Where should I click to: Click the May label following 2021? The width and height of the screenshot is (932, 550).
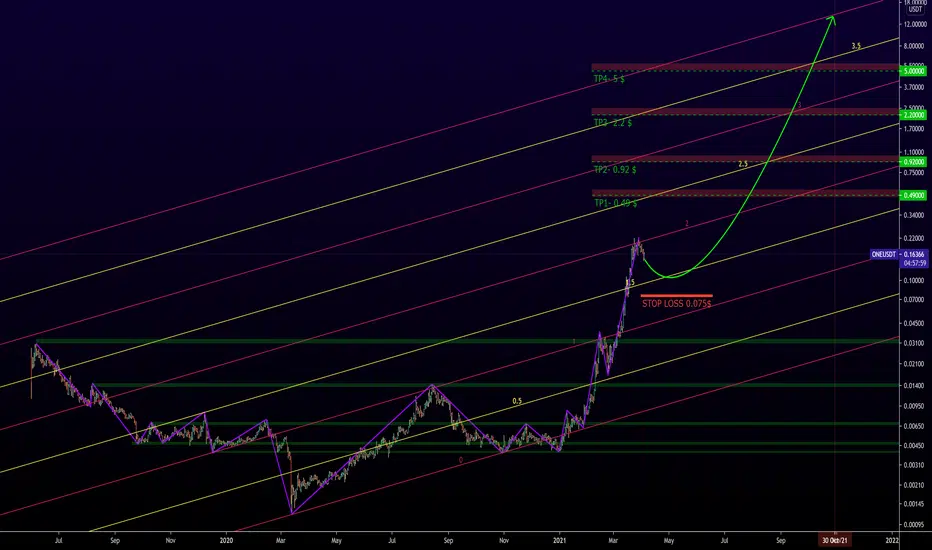[x=669, y=540]
